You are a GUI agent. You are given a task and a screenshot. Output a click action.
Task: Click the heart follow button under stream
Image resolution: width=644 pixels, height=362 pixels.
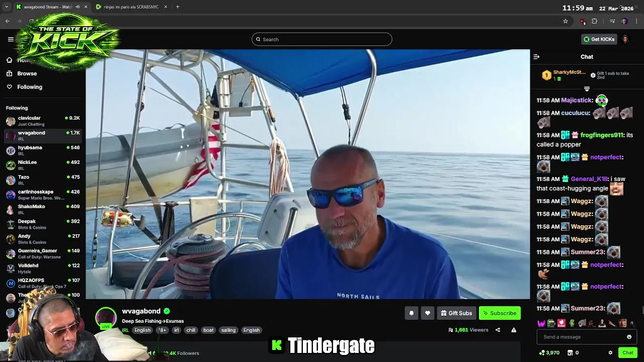coord(427,313)
